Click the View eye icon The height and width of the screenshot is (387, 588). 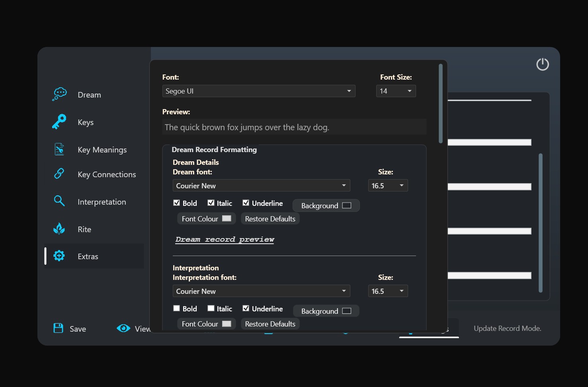pyautogui.click(x=123, y=328)
